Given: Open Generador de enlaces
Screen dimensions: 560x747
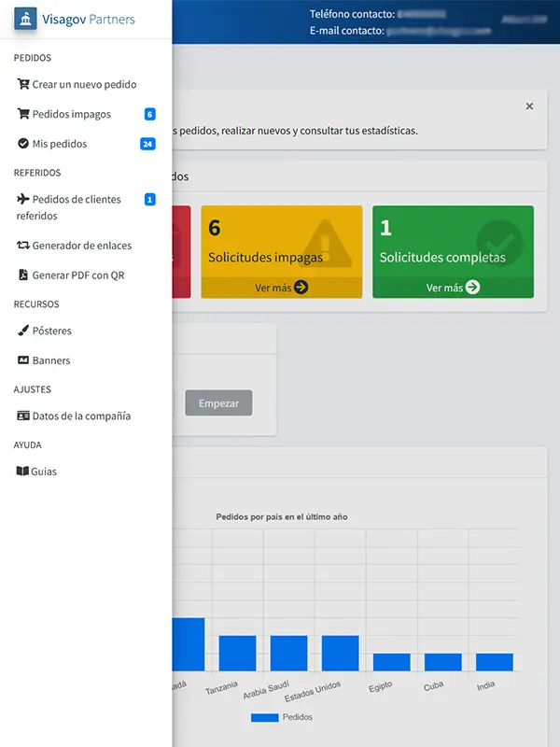Looking at the screenshot, I should (x=82, y=246).
